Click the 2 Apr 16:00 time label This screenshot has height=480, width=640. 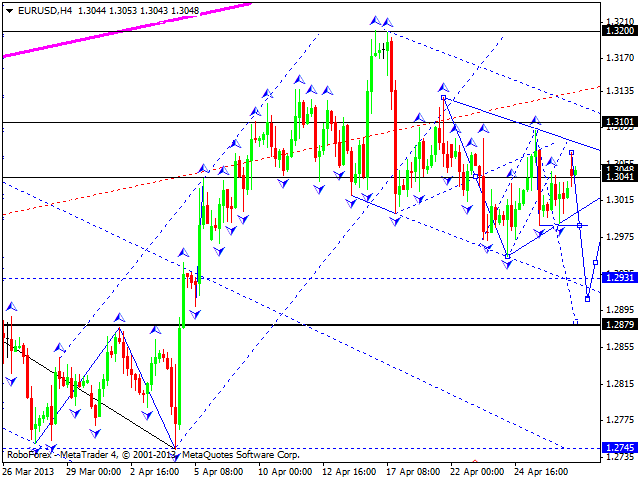[x=155, y=471]
